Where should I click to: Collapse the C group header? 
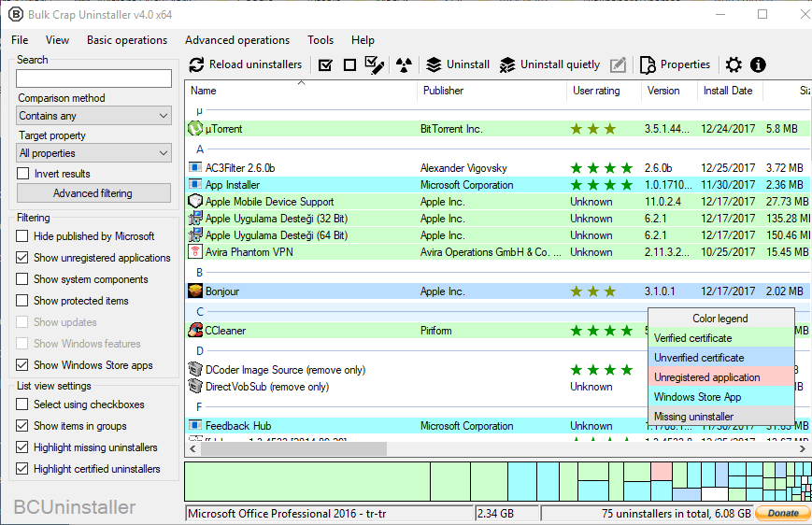pos(200,312)
